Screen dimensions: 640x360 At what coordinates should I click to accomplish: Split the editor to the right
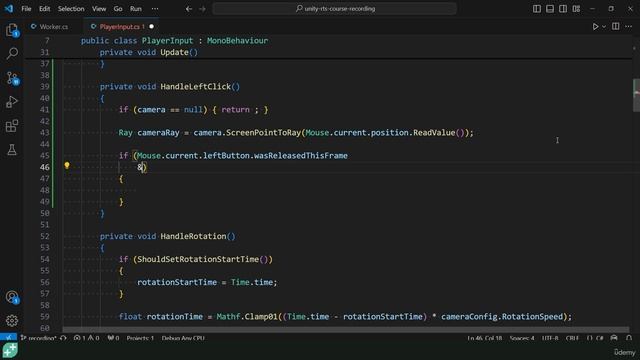(x=616, y=27)
